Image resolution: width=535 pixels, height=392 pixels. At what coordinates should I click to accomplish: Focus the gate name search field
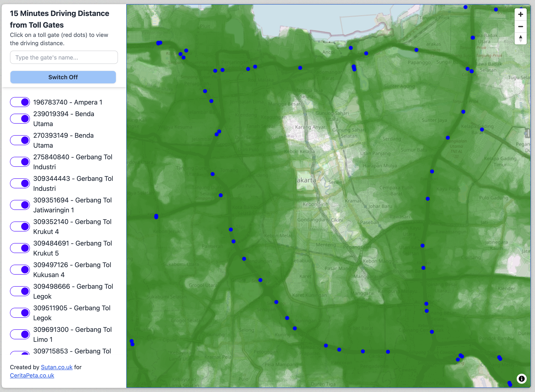(64, 57)
